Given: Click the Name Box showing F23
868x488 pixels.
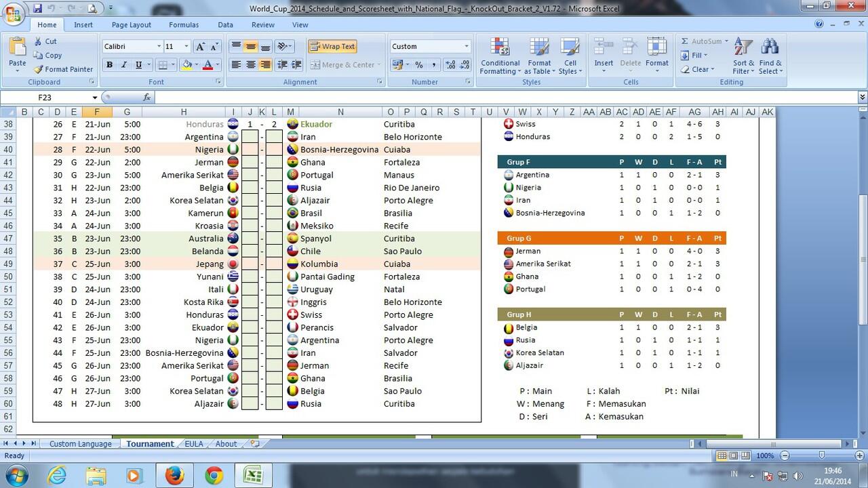Looking at the screenshot, I should (x=46, y=98).
